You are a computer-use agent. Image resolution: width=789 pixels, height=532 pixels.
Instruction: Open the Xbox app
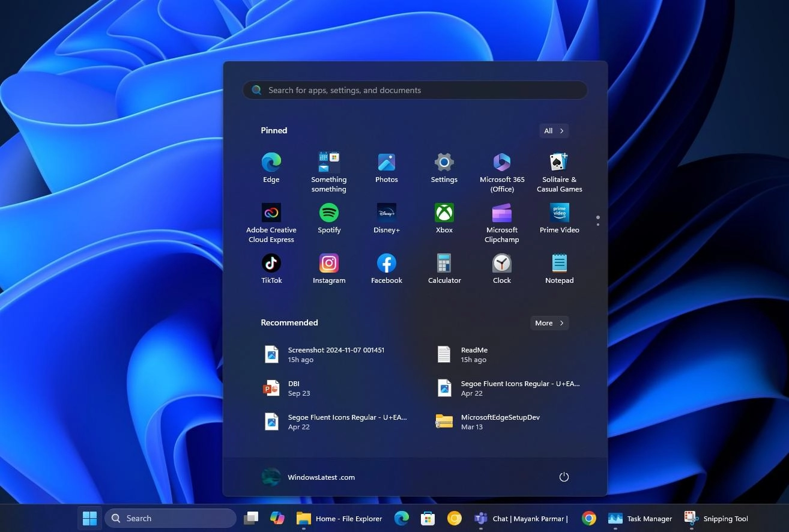tap(444, 219)
